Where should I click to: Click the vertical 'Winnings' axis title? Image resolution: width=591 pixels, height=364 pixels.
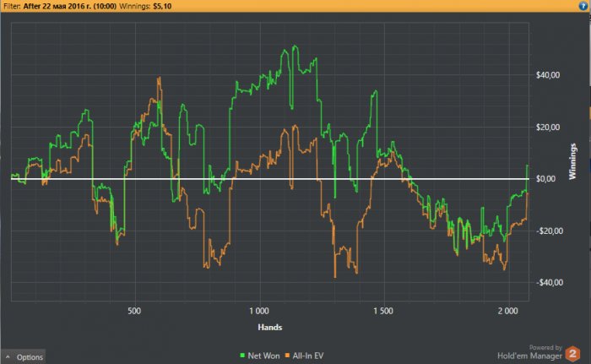click(572, 161)
